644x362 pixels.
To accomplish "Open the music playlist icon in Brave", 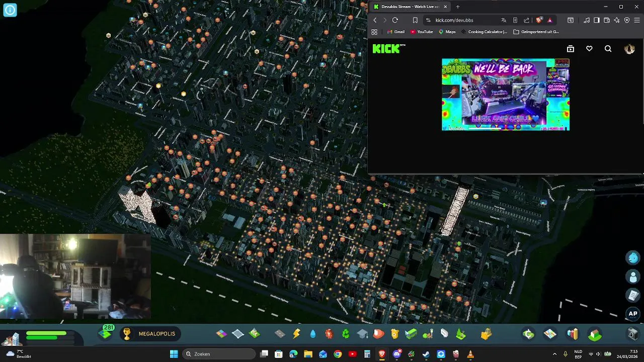I will click(587, 20).
